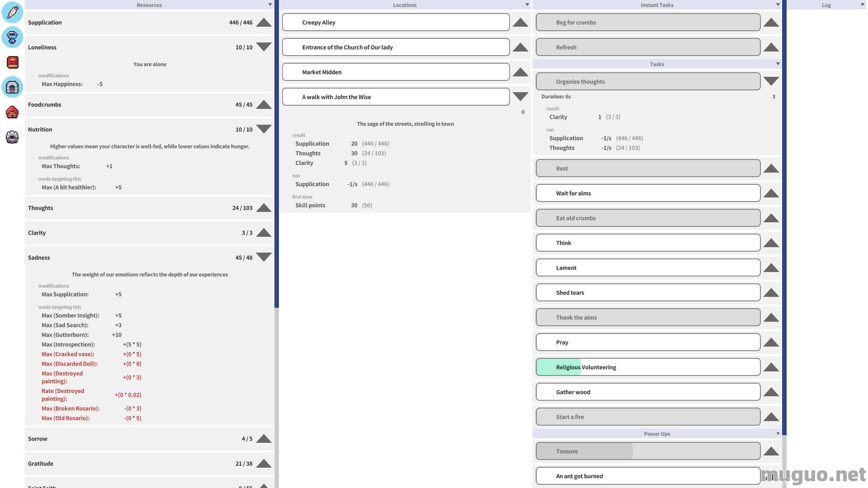The height and width of the screenshot is (488, 868).
Task: Collapse the Sadness resource details
Action: 264,257
